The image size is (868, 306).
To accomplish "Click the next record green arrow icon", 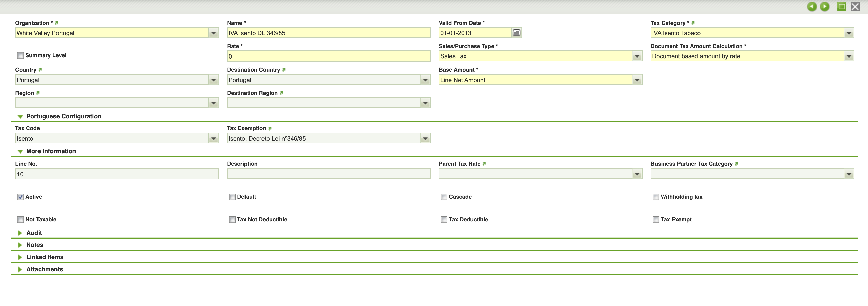I will [x=824, y=6].
